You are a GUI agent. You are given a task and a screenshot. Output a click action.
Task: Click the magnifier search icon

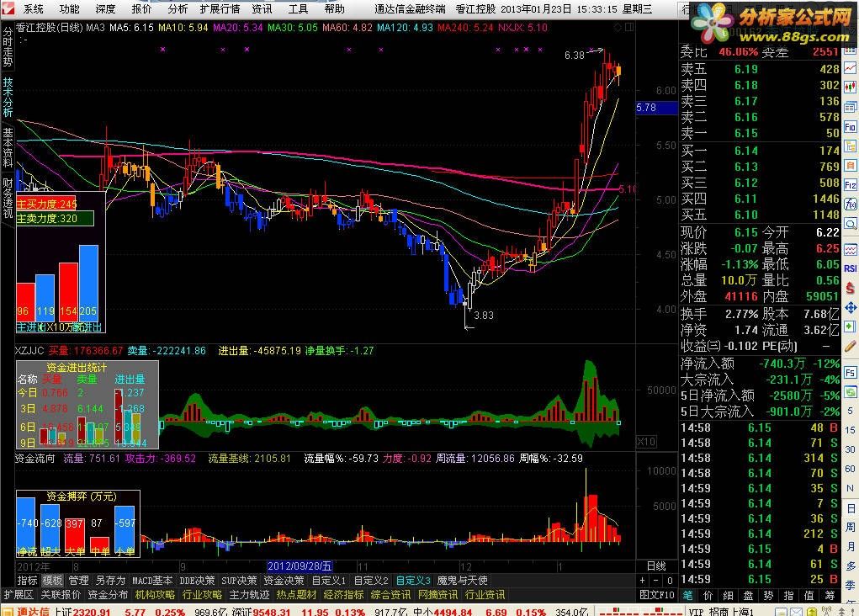(x=851, y=224)
